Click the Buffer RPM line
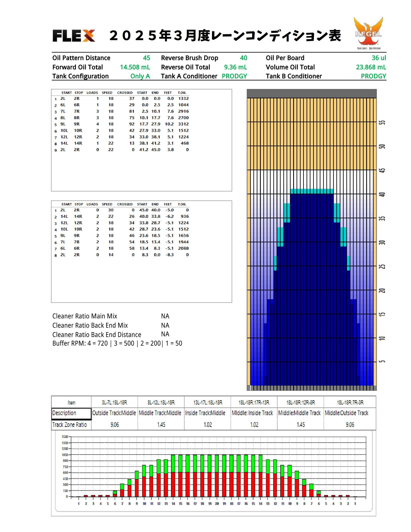 pos(117,344)
